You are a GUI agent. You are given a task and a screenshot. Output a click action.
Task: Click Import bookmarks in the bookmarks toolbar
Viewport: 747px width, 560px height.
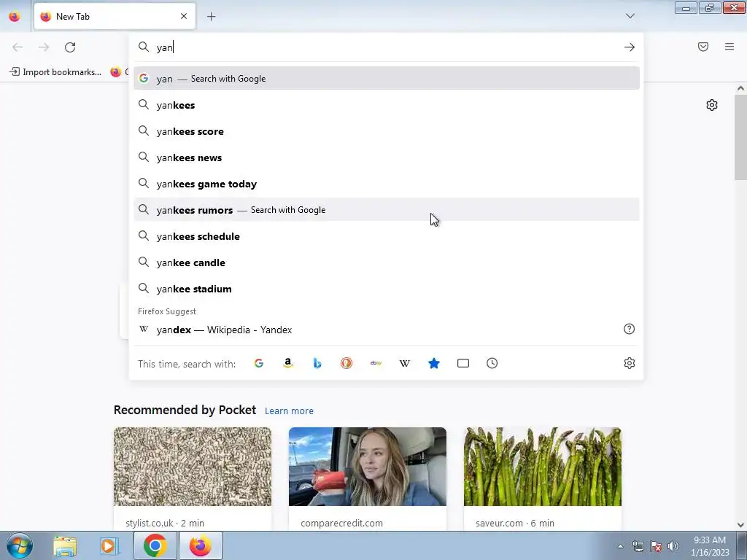coord(55,72)
